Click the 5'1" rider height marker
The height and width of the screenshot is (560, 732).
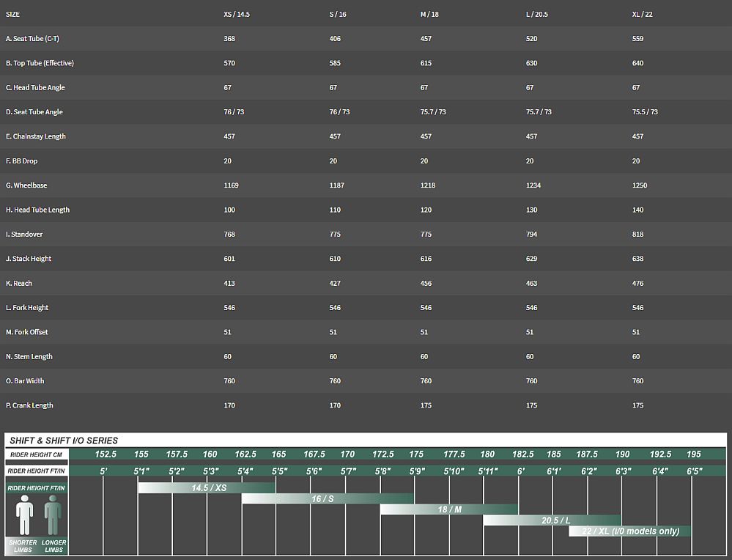pyautogui.click(x=141, y=471)
